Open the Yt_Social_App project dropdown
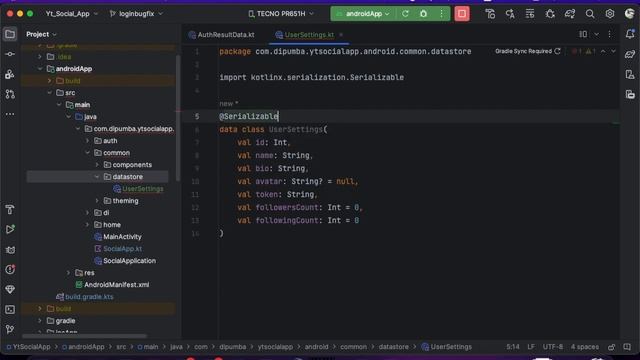640x360 pixels. tap(72, 14)
